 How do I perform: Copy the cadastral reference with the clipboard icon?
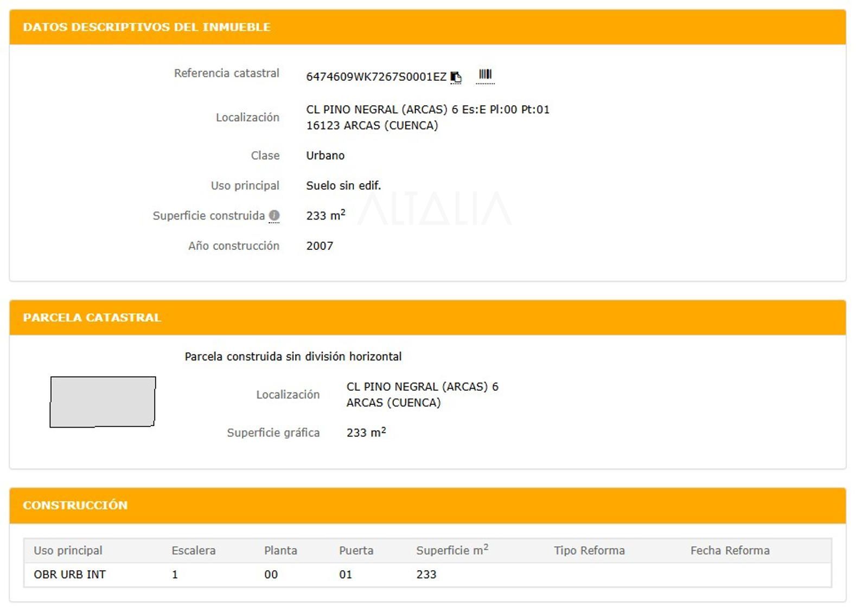point(456,78)
